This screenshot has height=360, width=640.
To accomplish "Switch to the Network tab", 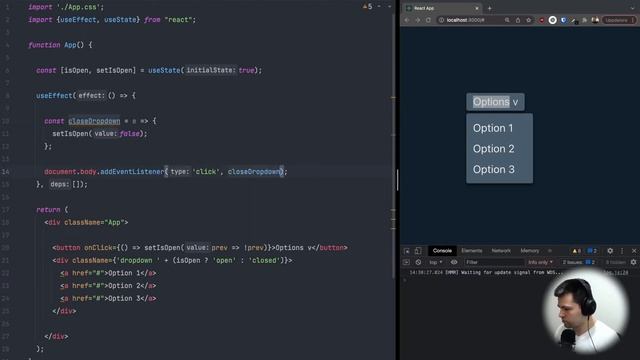I will point(501,251).
